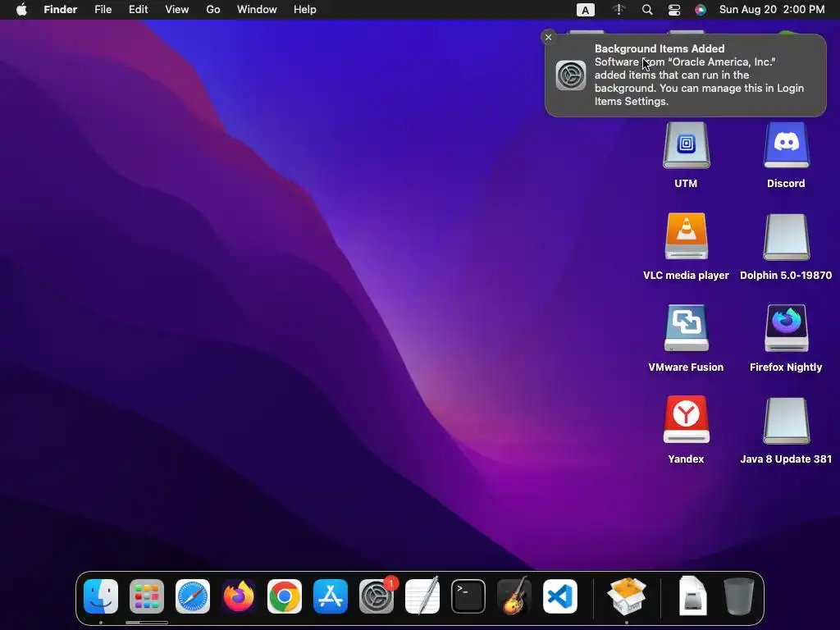Select the Yandex disk icon on desktop
Image resolution: width=840 pixels, height=630 pixels.
(x=687, y=420)
